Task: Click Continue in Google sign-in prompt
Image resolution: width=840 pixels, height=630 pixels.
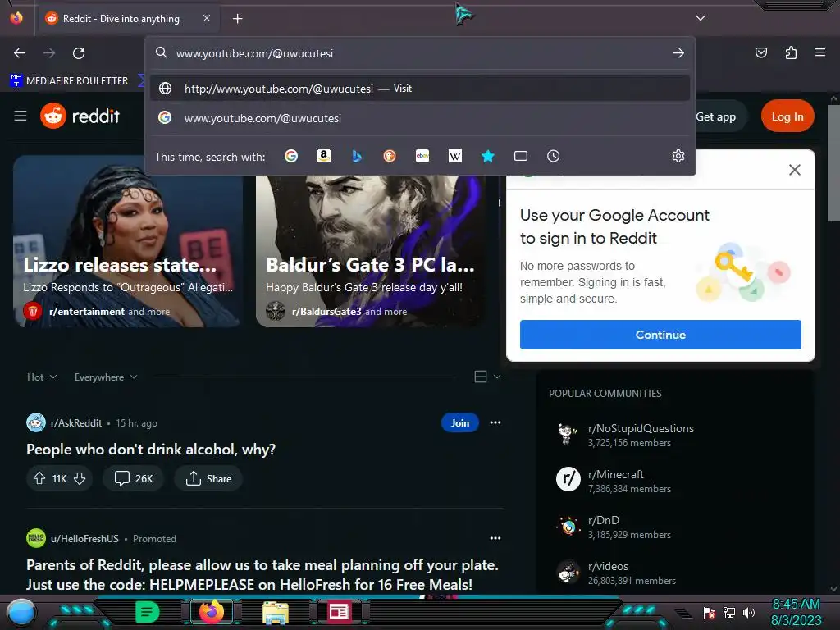Action: [x=660, y=335]
